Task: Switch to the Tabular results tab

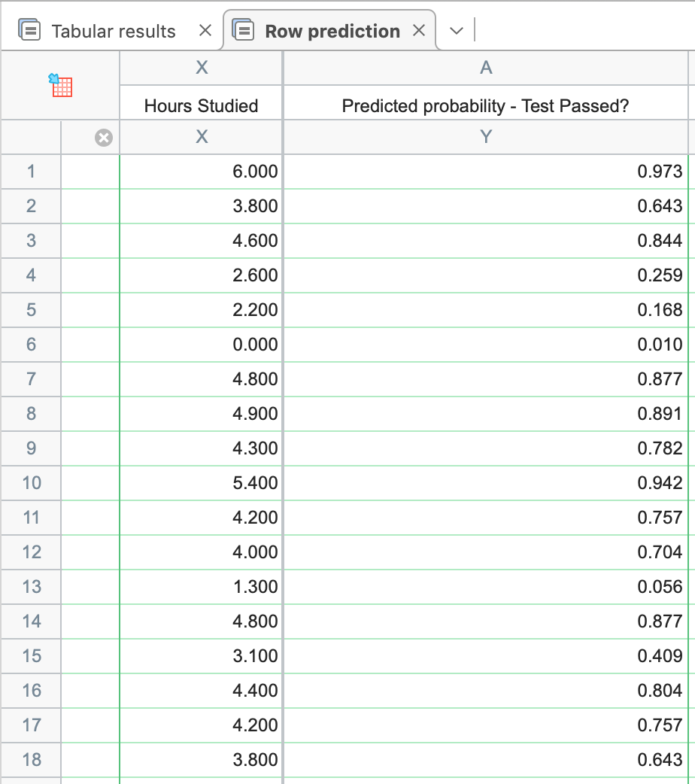Action: 113,32
